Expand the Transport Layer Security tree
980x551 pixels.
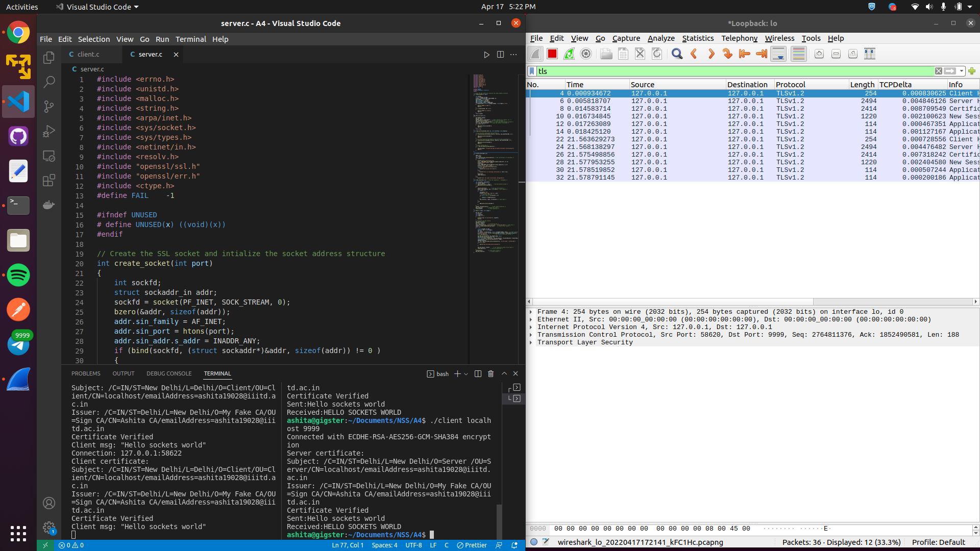click(531, 342)
